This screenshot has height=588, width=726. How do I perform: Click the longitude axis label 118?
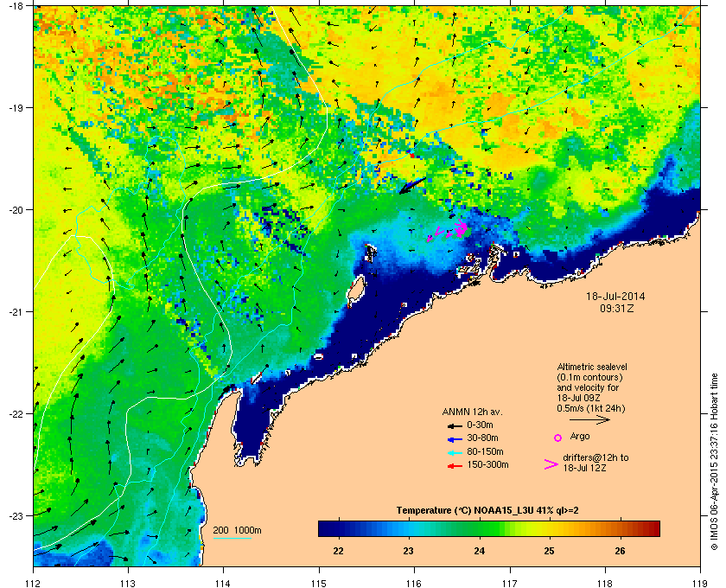(605, 583)
